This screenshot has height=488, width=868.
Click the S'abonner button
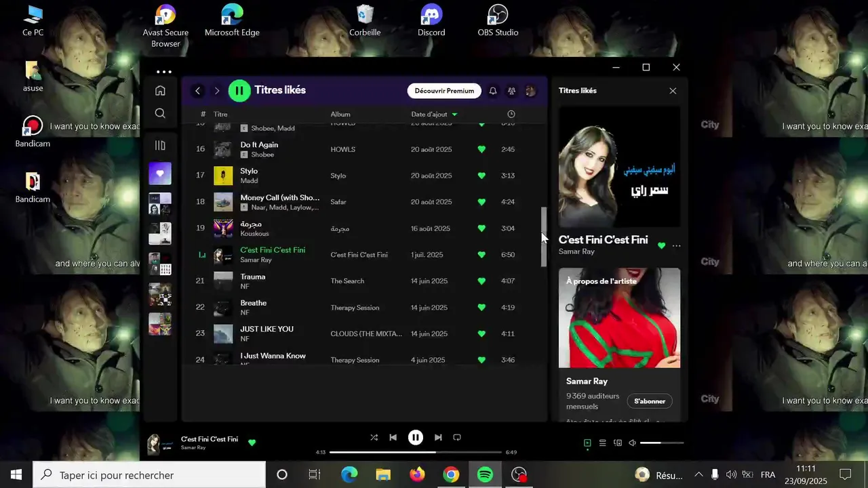pyautogui.click(x=650, y=401)
